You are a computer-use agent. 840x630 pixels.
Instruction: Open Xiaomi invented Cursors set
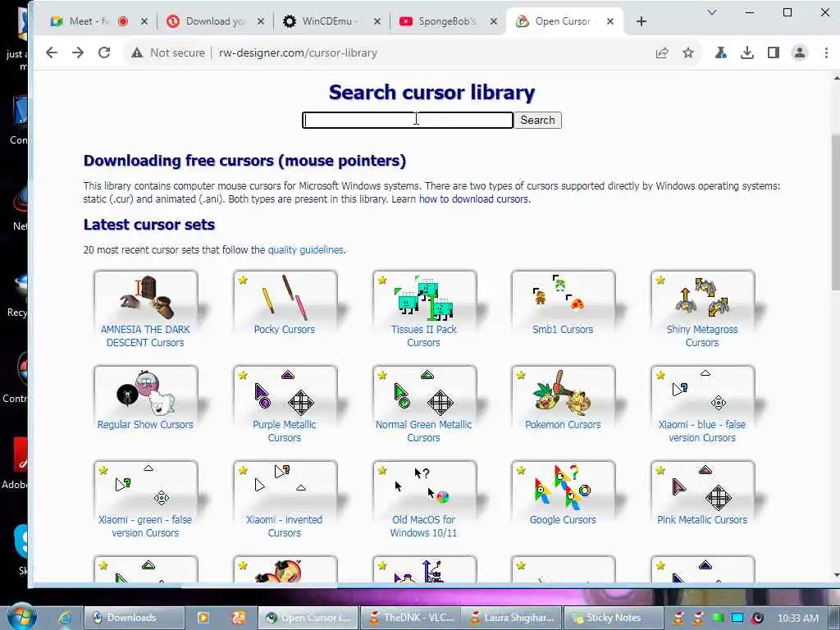[285, 526]
